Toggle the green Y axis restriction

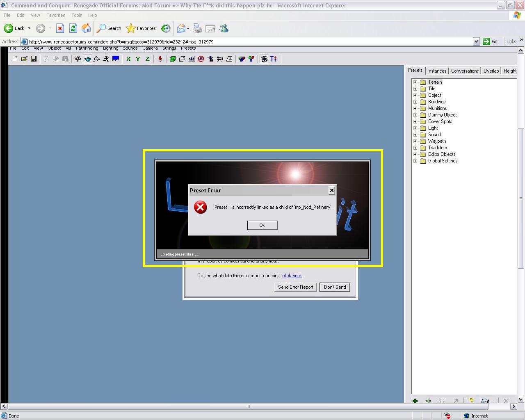coord(138,59)
